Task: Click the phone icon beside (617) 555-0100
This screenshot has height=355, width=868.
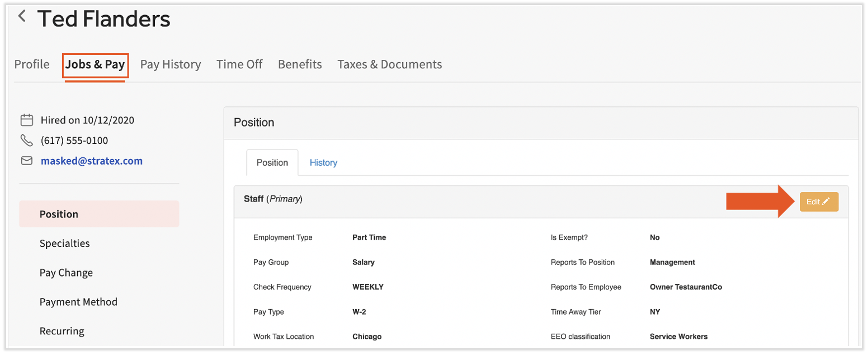Action: [x=26, y=141]
